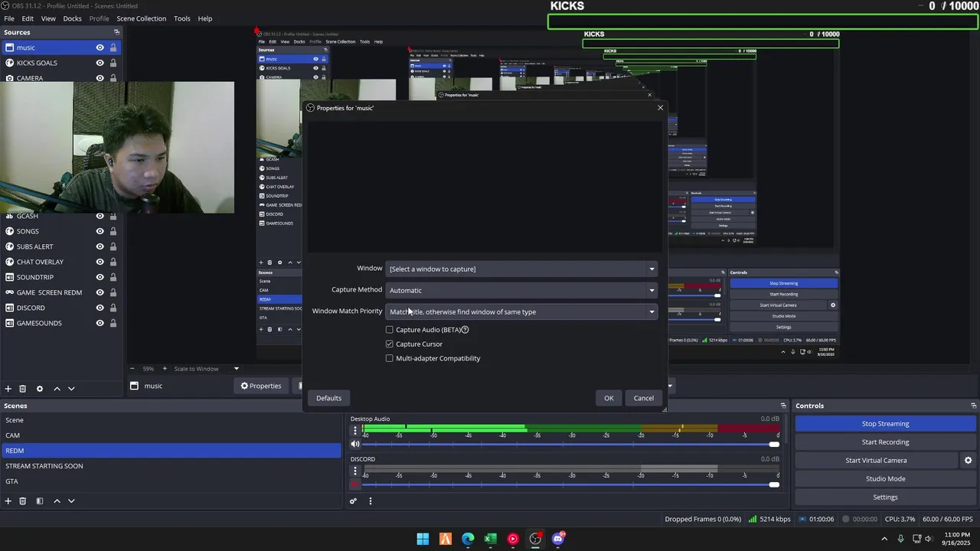Enter Studio Mode
980x551 pixels.
(885, 479)
